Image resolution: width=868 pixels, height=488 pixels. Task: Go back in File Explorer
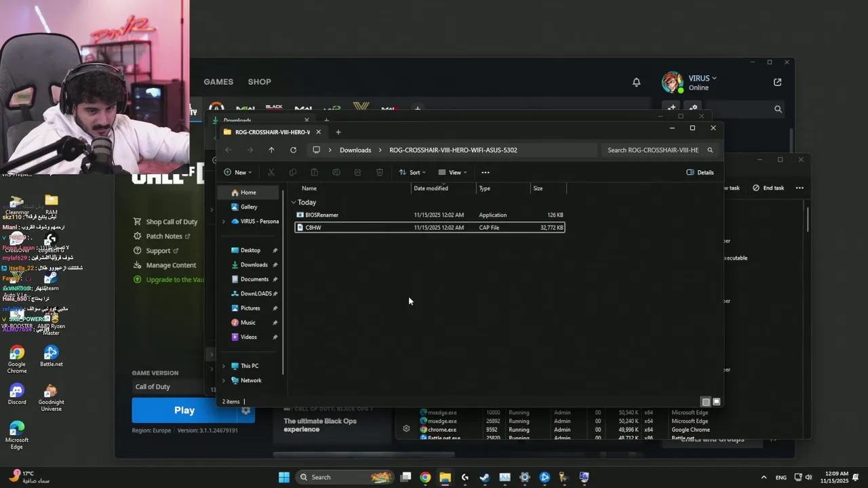point(228,150)
